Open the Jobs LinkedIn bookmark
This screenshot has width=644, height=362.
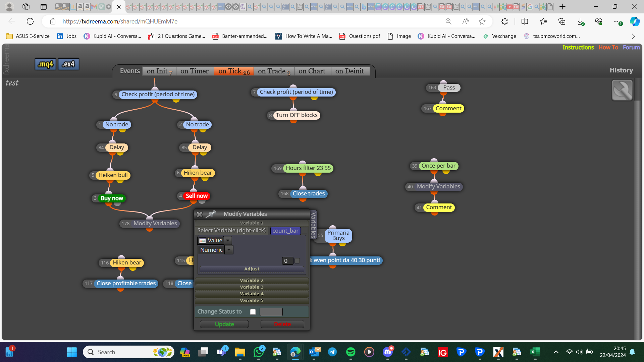67,36
